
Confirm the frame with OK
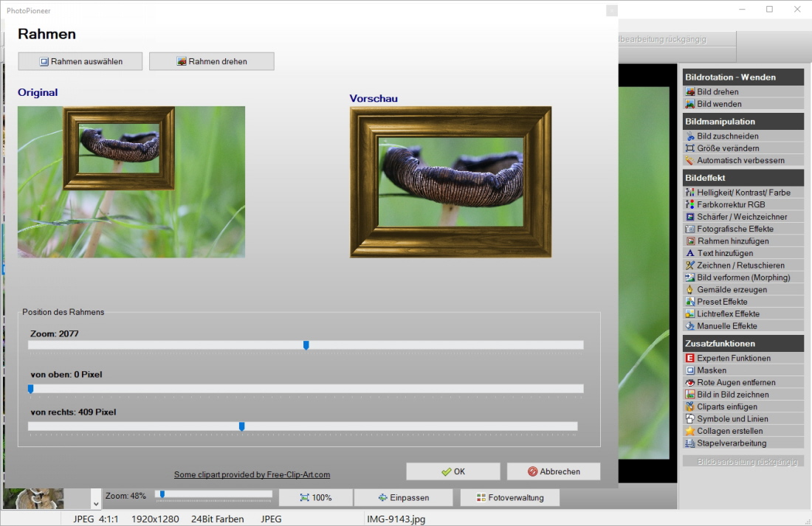[453, 471]
